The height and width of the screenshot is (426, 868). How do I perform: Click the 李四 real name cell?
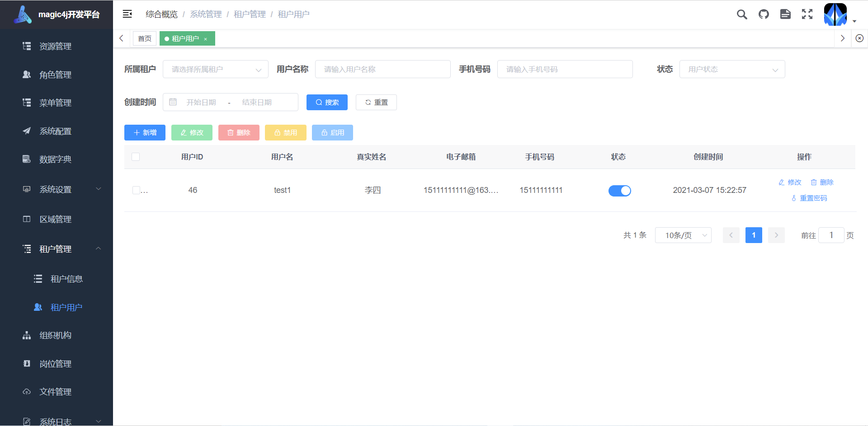(373, 190)
